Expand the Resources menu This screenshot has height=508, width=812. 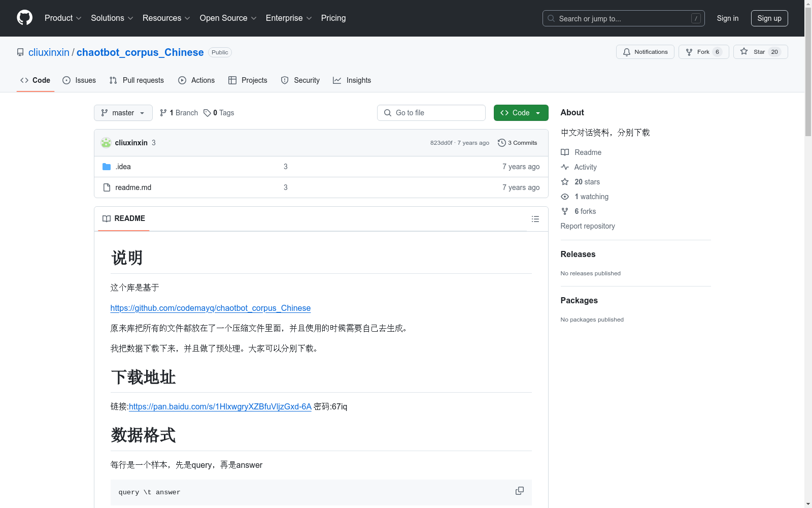(166, 18)
